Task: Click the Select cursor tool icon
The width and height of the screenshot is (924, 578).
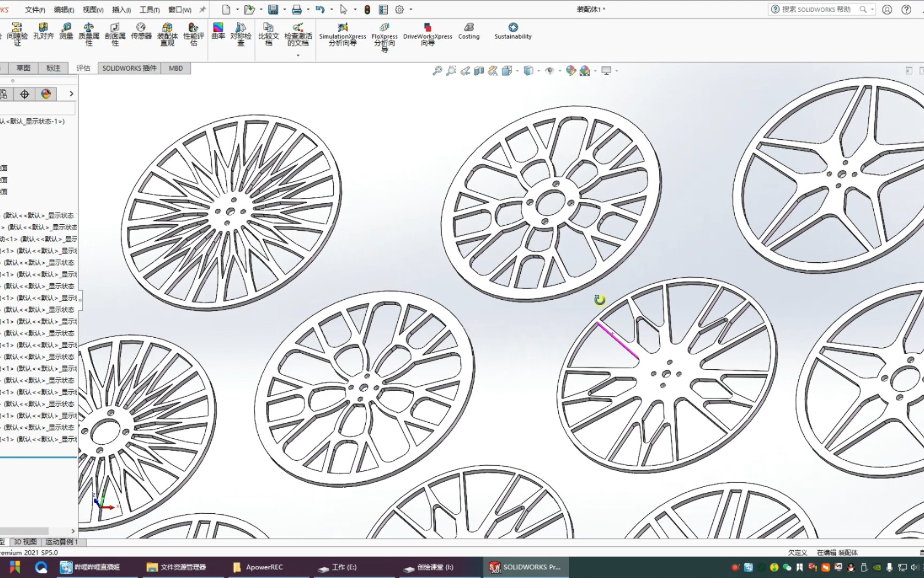Action: [344, 10]
